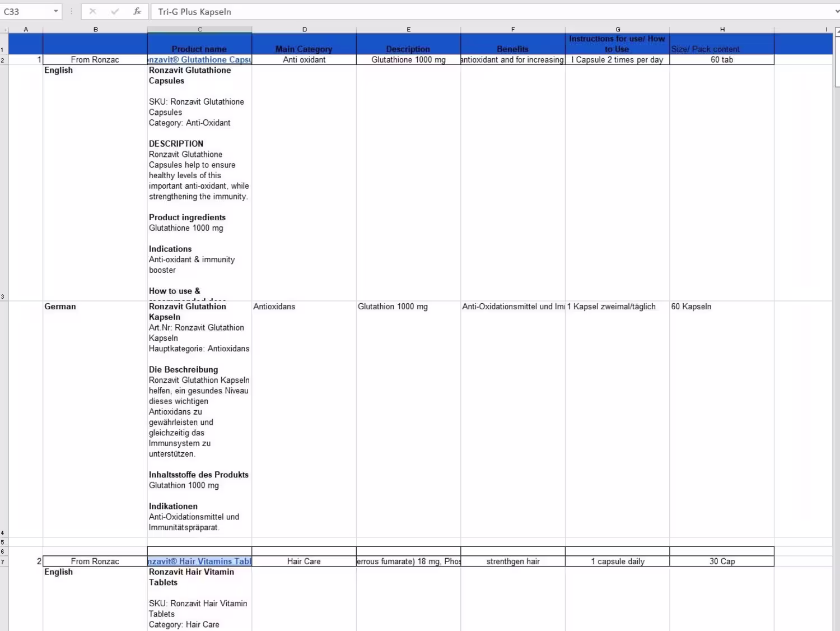Select the 'Anti oxidant' cell
840x631 pixels.
tap(304, 60)
